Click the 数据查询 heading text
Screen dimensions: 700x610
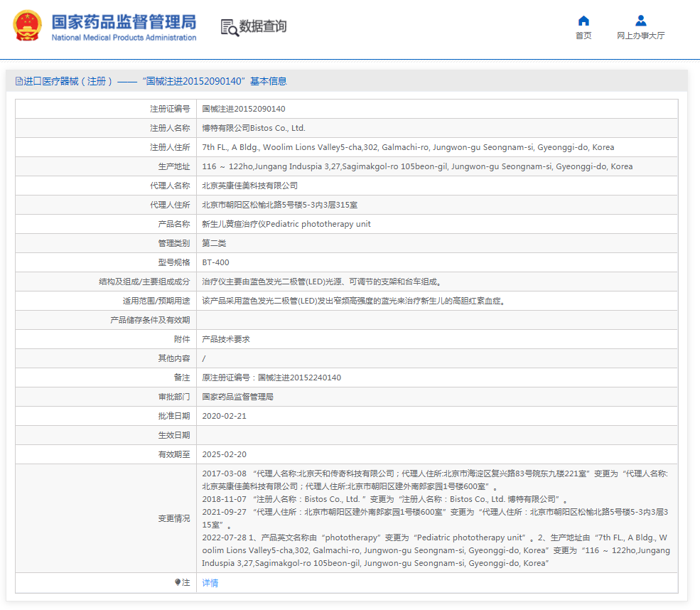click(x=263, y=27)
